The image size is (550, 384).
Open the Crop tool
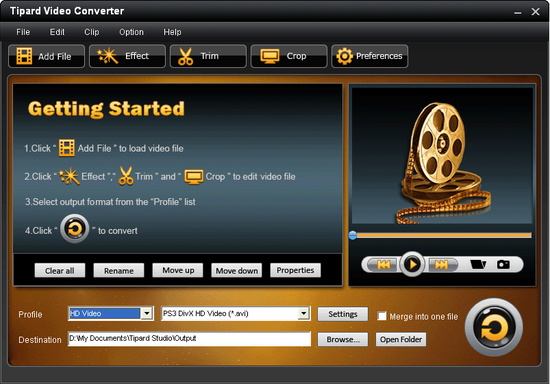point(289,56)
